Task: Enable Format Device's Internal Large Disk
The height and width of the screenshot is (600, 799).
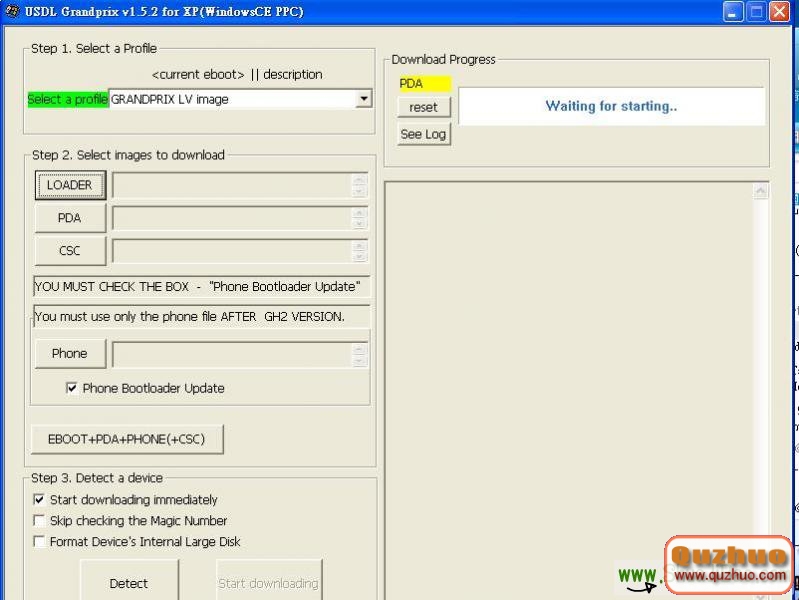Action: (39, 541)
